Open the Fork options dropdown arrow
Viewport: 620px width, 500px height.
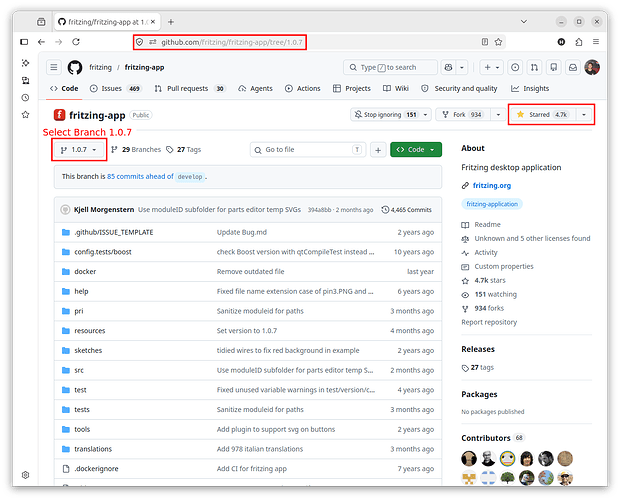tap(498, 115)
